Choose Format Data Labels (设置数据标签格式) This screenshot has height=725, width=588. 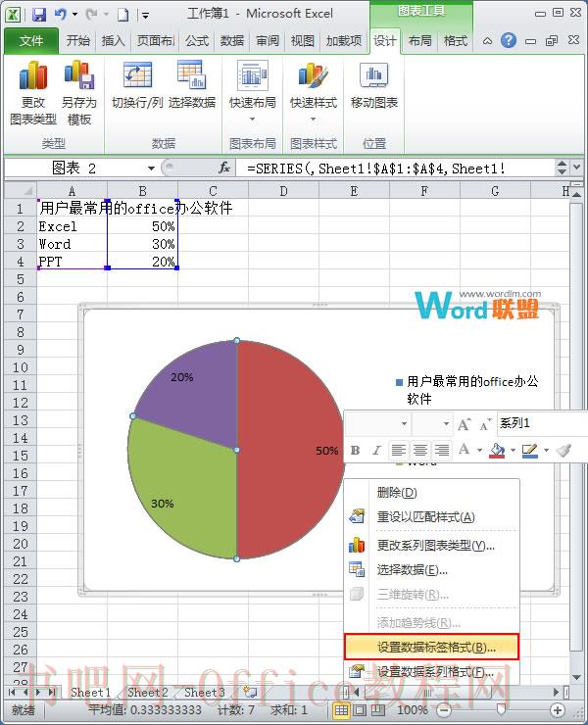[431, 647]
